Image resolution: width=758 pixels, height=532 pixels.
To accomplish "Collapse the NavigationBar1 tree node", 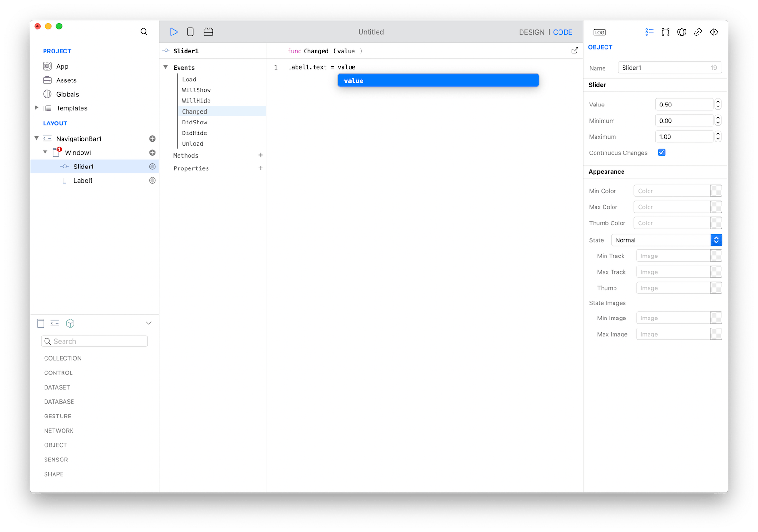I will [x=36, y=138].
